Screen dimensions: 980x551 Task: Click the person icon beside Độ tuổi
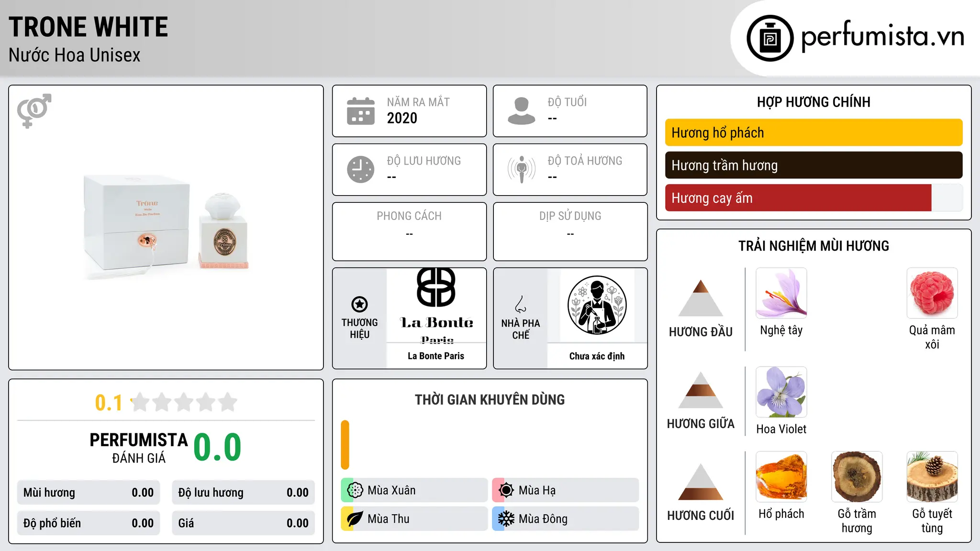[522, 111]
